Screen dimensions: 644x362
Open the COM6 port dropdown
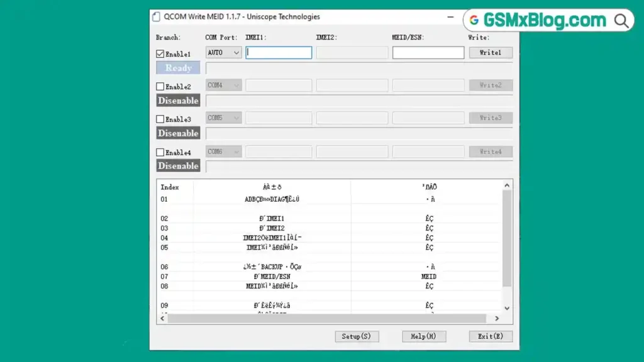(x=223, y=151)
